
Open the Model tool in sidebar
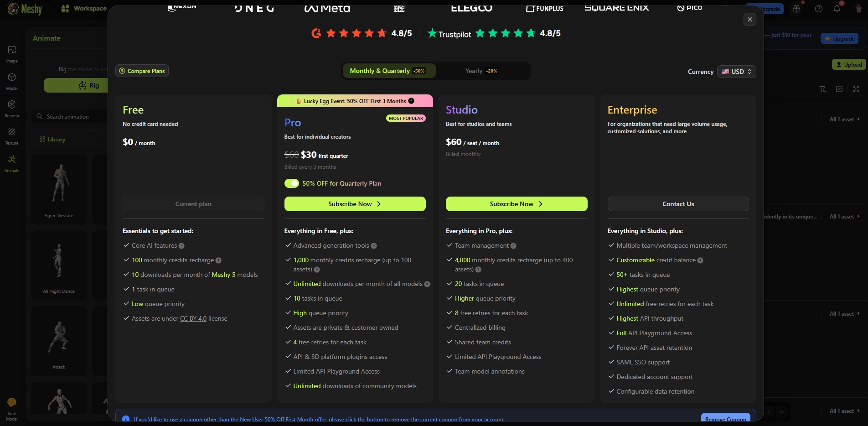tap(12, 81)
